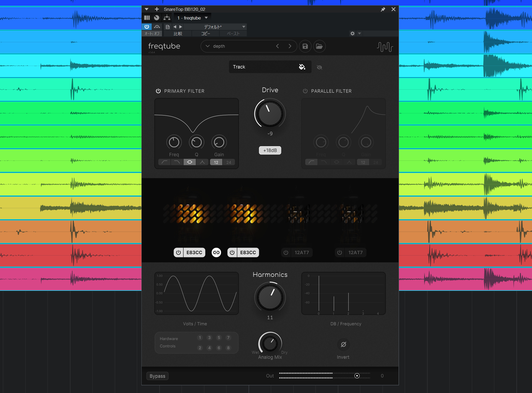Close the freqtube plugin window
Viewport: 532px width, 393px height.
[393, 9]
